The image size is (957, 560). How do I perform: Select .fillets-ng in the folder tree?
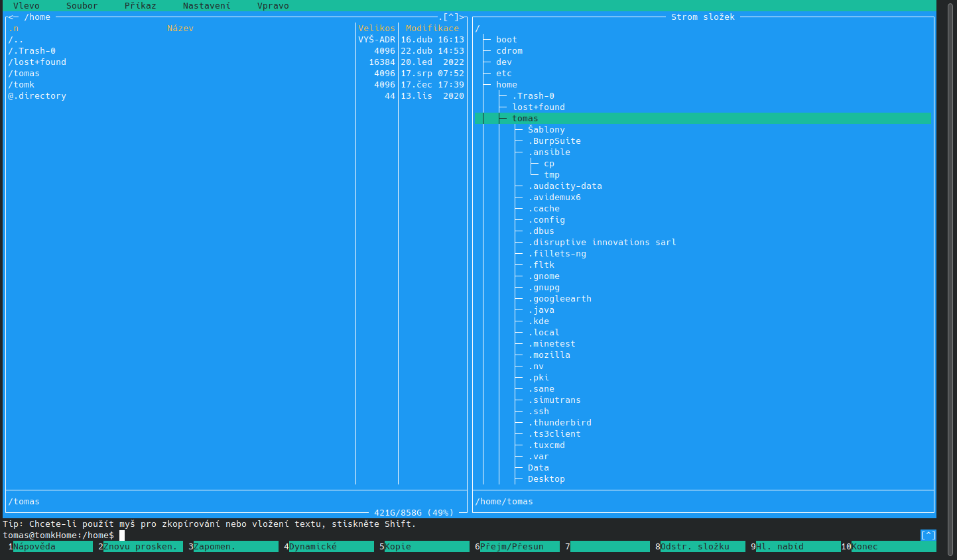click(557, 254)
